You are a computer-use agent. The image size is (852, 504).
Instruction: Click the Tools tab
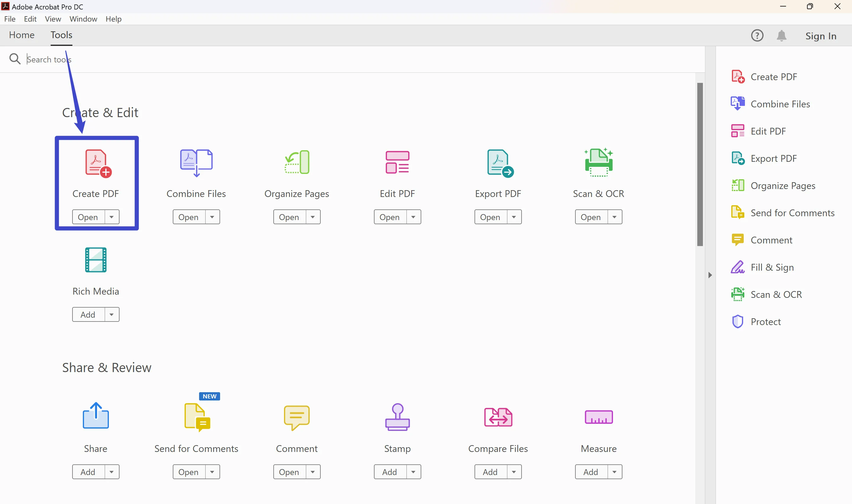(x=61, y=35)
